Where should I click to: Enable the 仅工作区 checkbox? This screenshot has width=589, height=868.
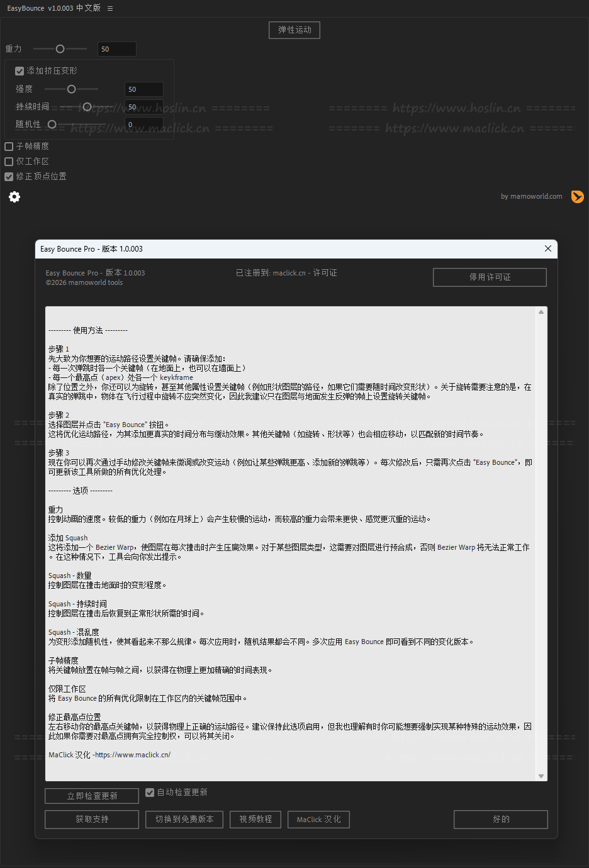click(x=9, y=162)
